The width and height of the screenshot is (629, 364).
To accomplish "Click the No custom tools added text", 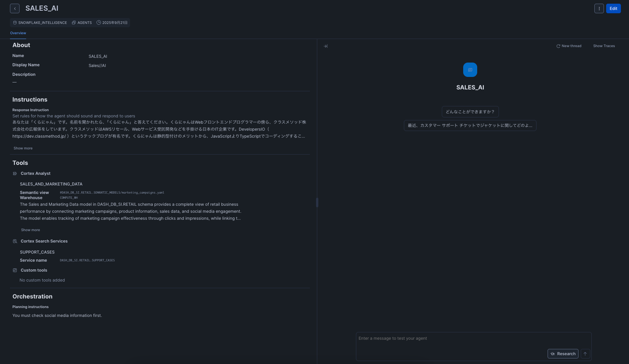I will click(x=42, y=280).
